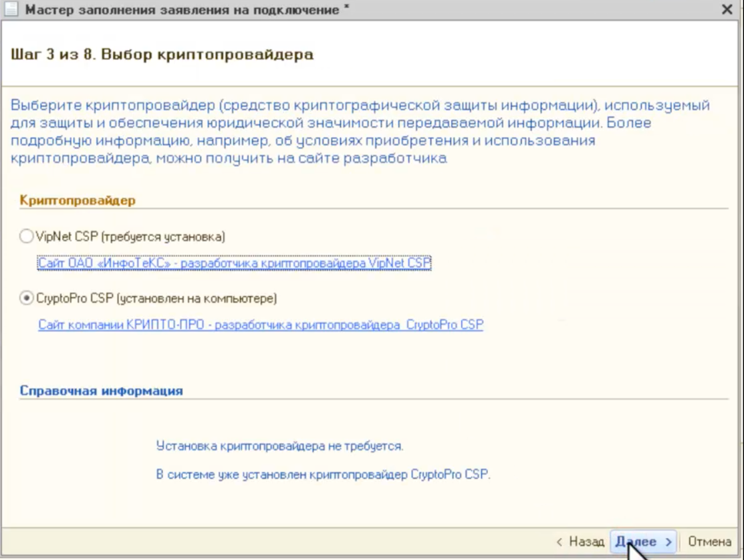The image size is (744, 560).
Task: Select the VipNet CSP radio option
Action: tap(26, 236)
